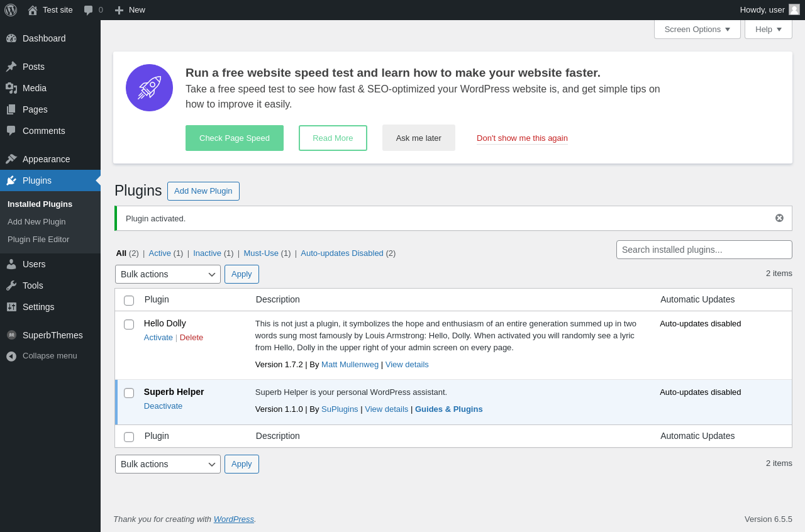The image size is (805, 532).
Task: Tick the select-all checkbox in table header
Action: (x=129, y=301)
